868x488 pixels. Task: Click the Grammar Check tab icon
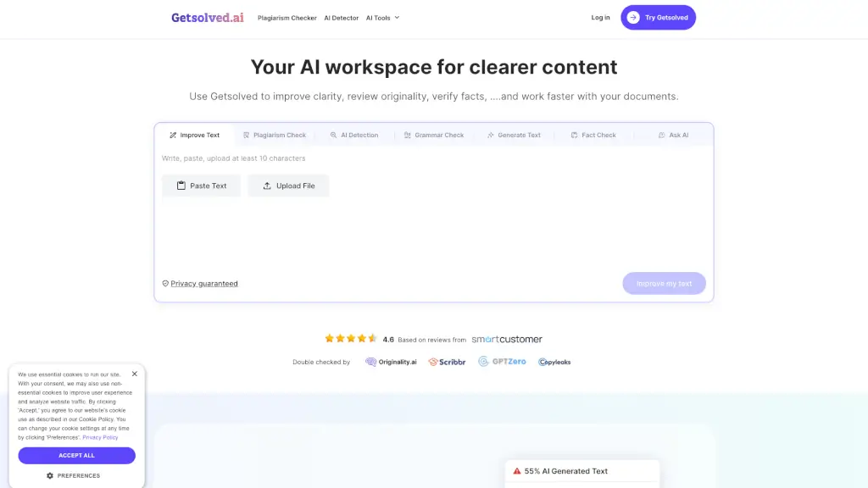coord(408,135)
